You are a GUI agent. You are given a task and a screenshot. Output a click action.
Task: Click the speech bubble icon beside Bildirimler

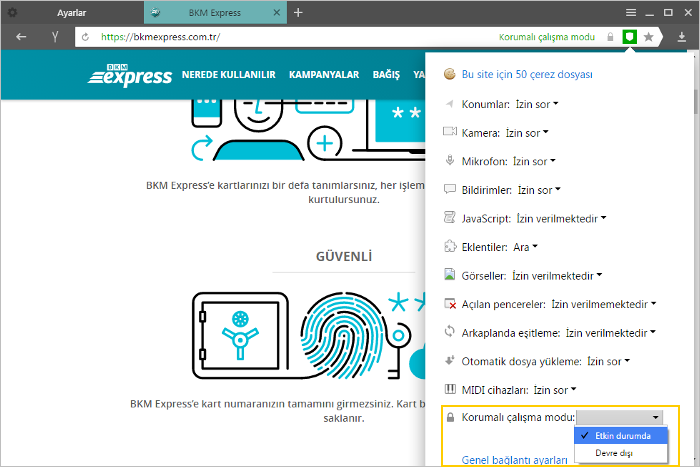tap(450, 189)
